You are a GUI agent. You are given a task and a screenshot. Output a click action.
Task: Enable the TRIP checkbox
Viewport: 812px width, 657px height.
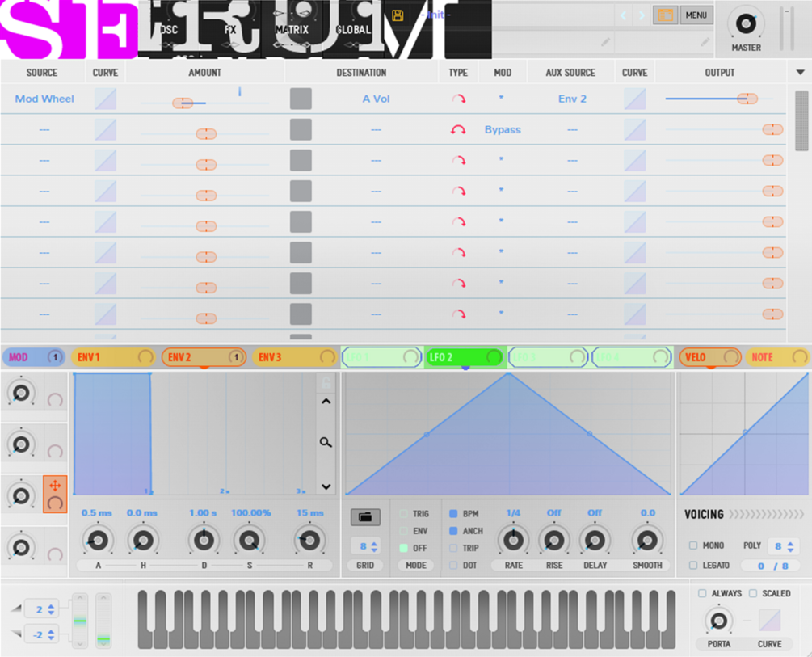pos(453,548)
